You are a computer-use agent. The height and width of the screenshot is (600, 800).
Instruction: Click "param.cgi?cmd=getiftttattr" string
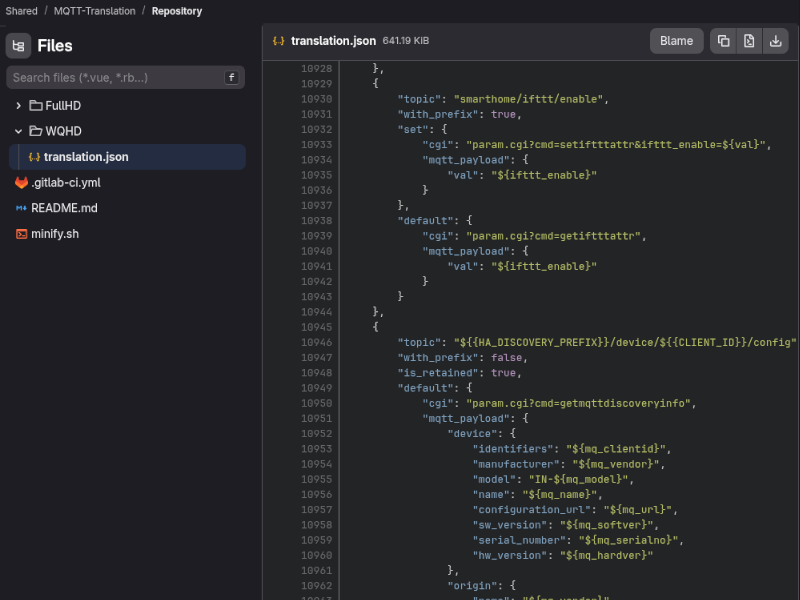(553, 236)
